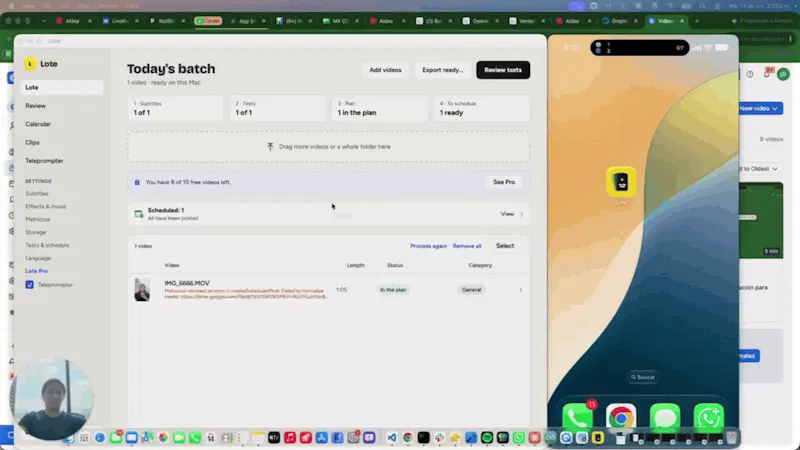Open Apple TV in the macOS Dock
800x450 pixels.
coord(274,438)
